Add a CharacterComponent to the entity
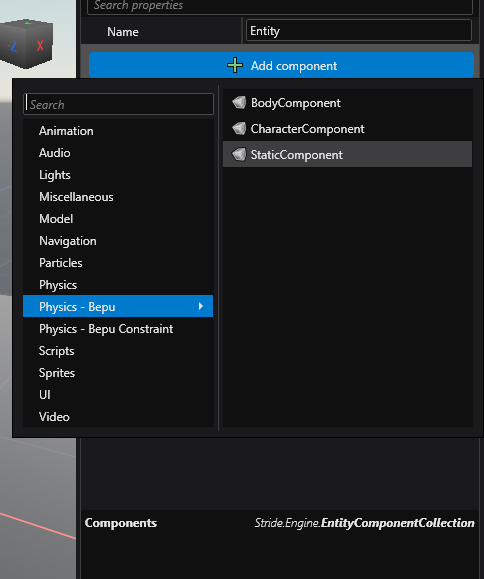Image resolution: width=484 pixels, height=579 pixels. click(347, 129)
